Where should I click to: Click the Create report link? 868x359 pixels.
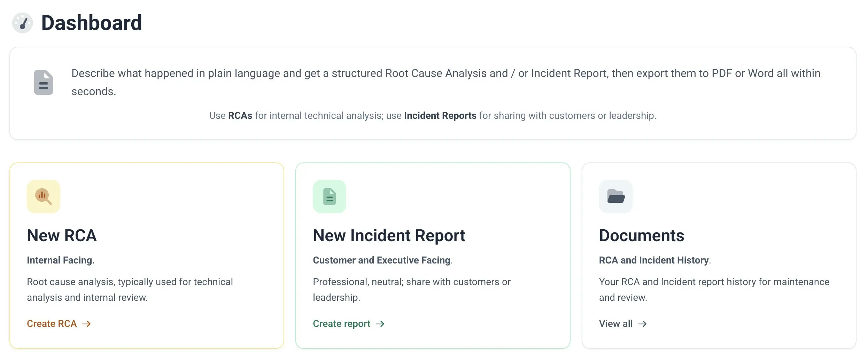342,323
